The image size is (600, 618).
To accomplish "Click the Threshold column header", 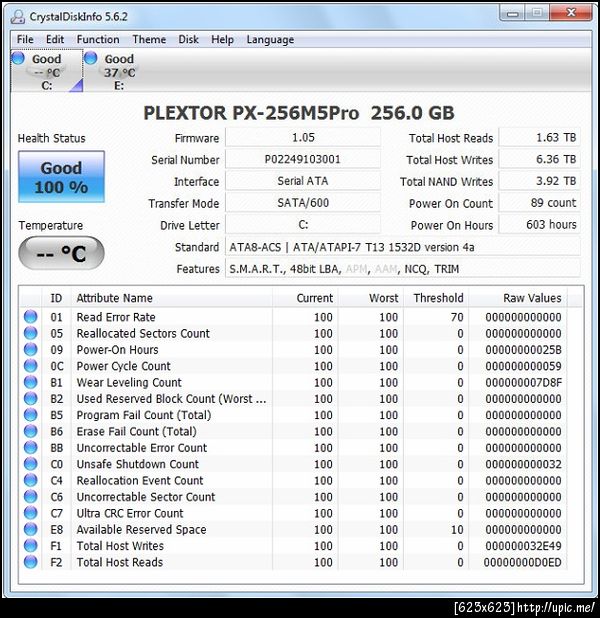I will (436, 298).
